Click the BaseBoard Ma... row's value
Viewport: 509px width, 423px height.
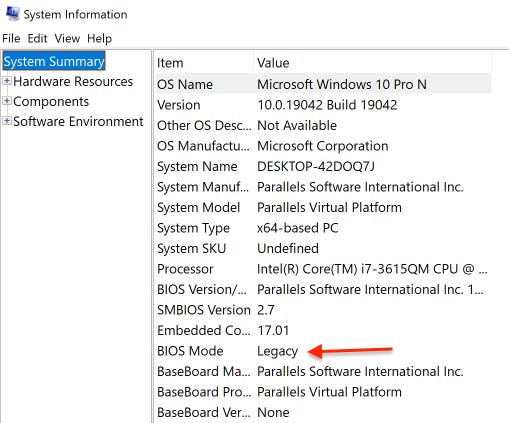click(360, 371)
